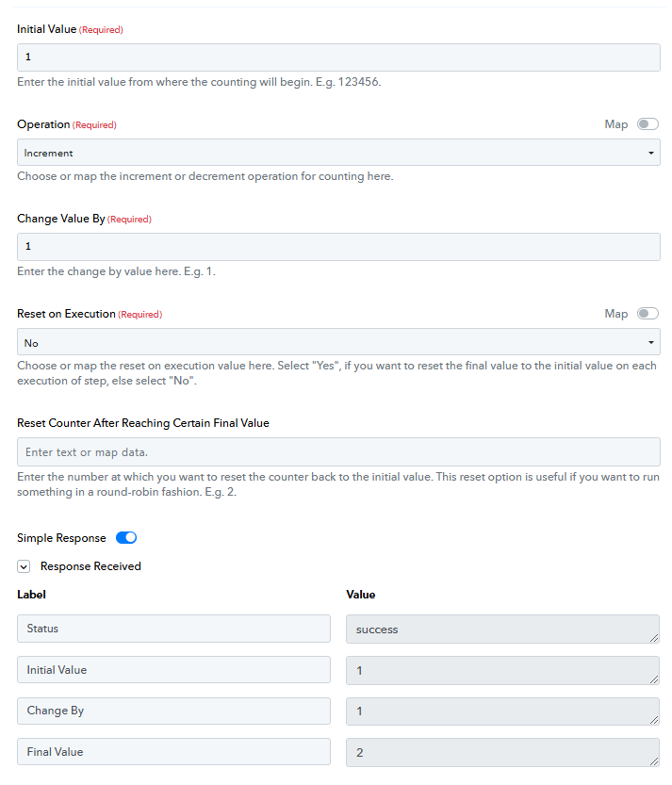
Task: Click the Final Value result showing 2
Action: coord(502,752)
